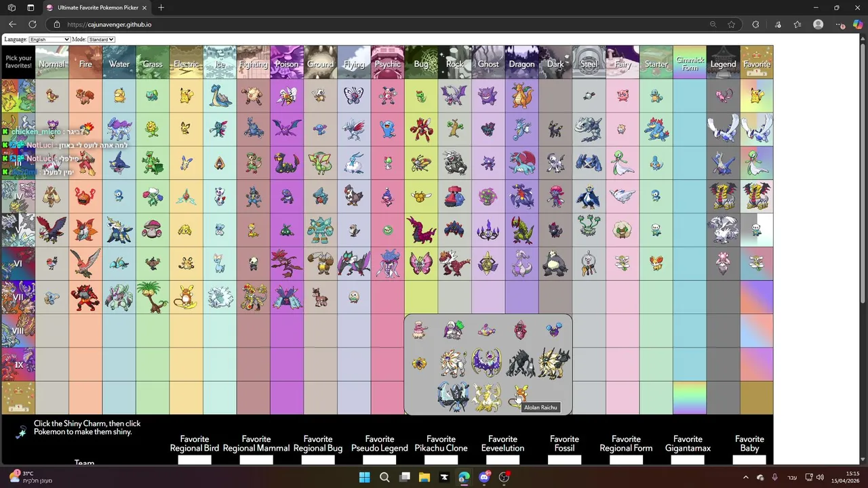This screenshot has height=488, width=868.
Task: Select Mew in the Legend column
Action: (723, 96)
